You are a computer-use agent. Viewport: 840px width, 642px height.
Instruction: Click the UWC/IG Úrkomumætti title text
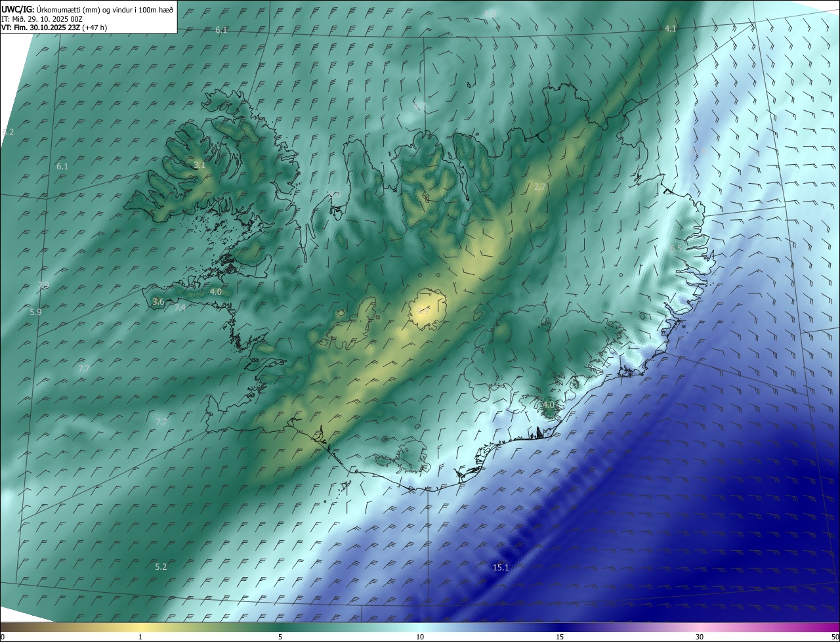tap(87, 9)
